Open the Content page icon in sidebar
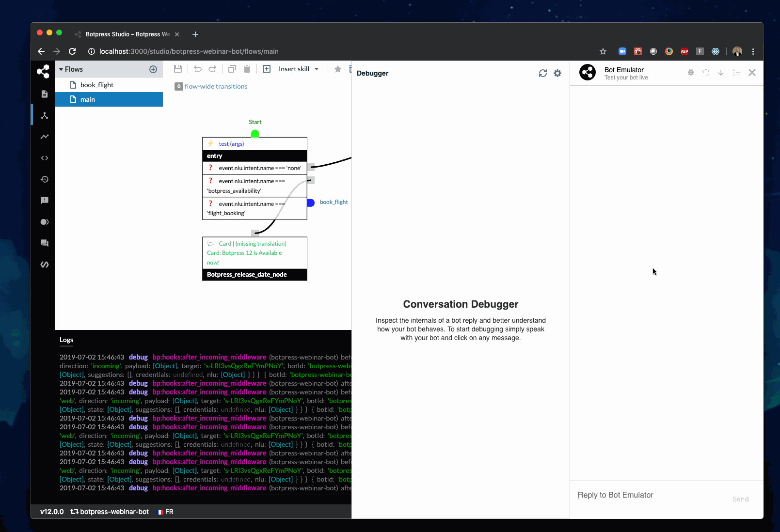 [45, 94]
